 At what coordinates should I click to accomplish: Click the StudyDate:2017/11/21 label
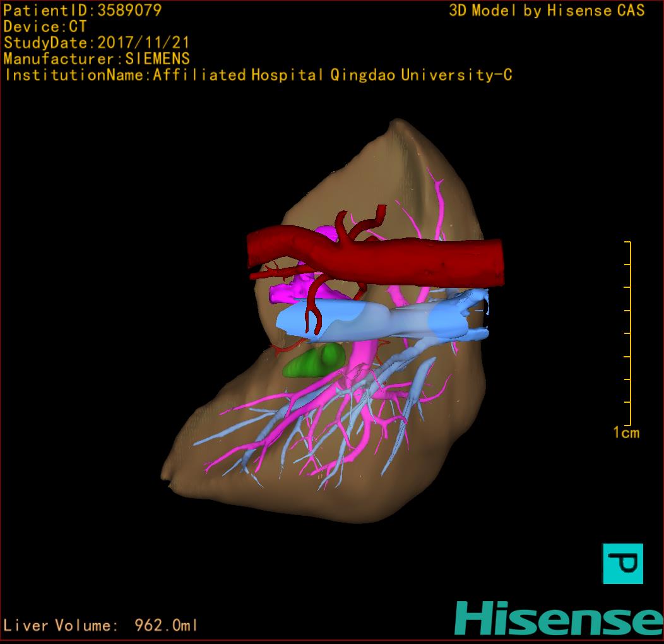[x=97, y=43]
